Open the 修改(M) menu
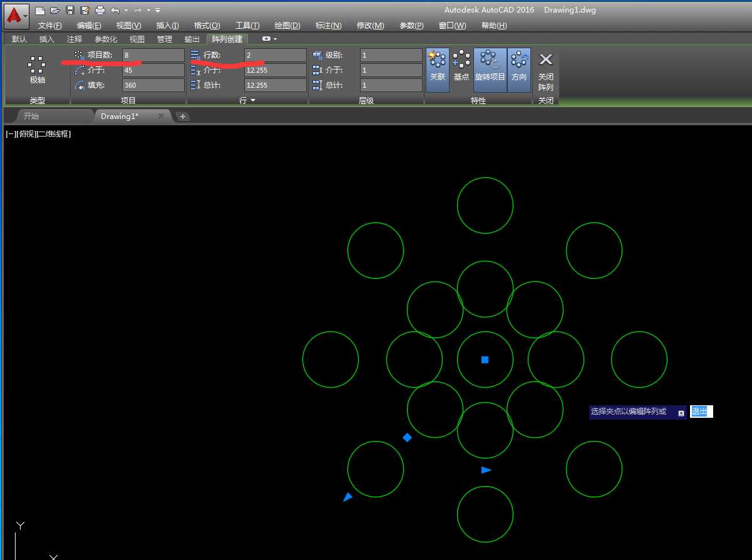Screen dimensions: 752x560 pos(369,26)
